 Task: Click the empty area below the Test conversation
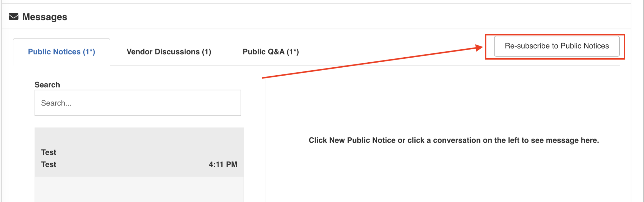click(x=139, y=189)
